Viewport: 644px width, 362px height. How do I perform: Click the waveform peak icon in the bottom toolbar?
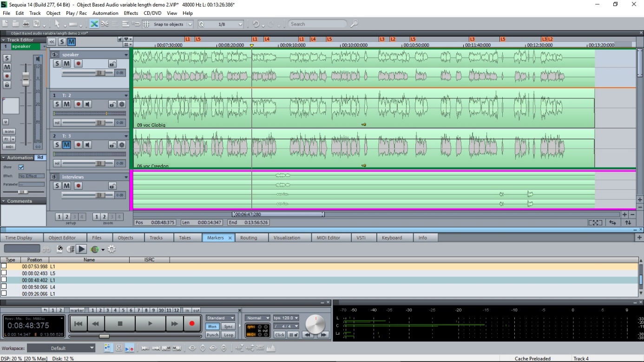point(270,348)
